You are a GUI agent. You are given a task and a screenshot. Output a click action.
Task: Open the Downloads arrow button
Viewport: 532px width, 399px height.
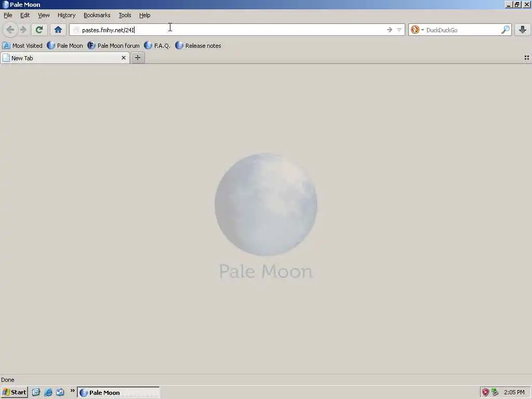[x=523, y=30]
